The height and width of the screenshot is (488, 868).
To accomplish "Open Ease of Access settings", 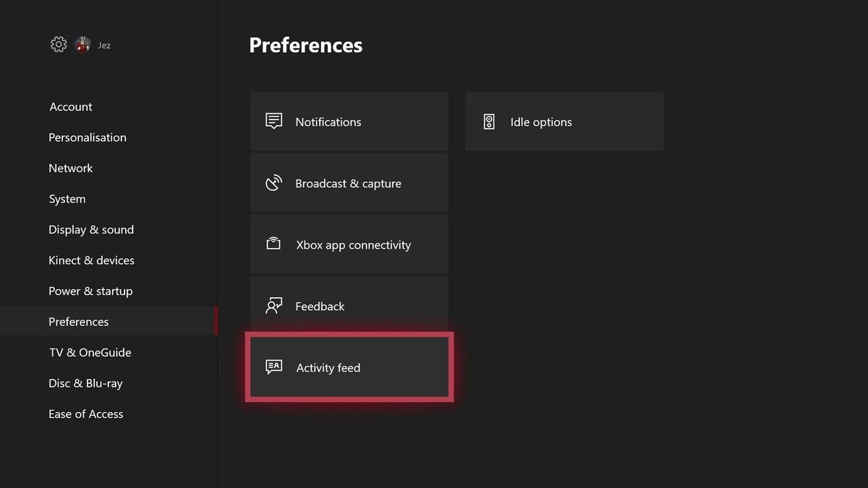I will [85, 414].
